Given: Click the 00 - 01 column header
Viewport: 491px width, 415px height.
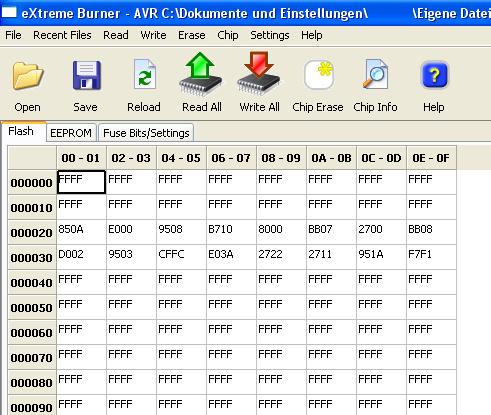Looking at the screenshot, I should click(x=81, y=158).
